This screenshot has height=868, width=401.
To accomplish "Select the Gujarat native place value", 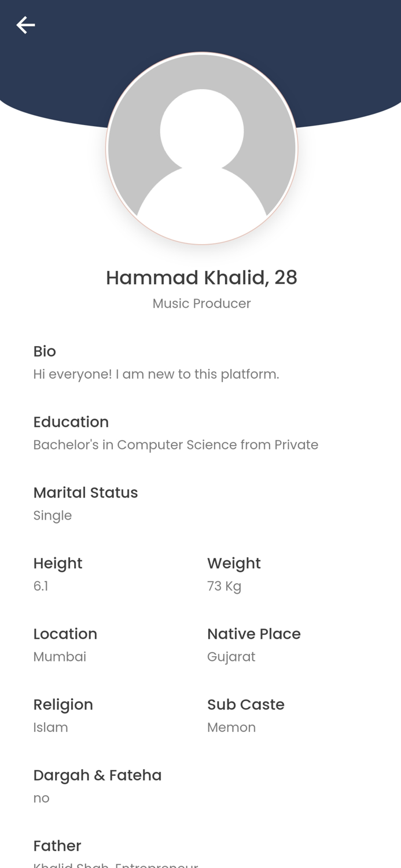I will [231, 656].
